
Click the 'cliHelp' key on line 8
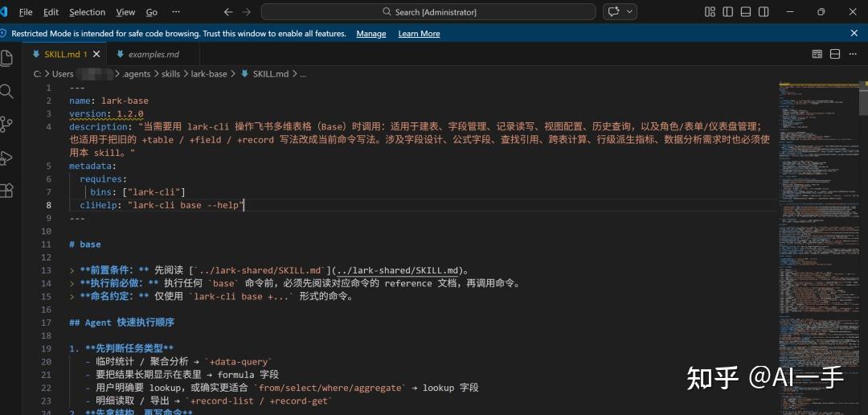pyautogui.click(x=99, y=205)
